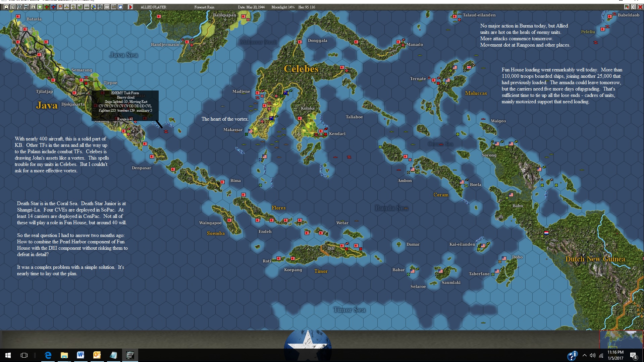Click the orange flag base list icon
The image size is (644, 362).
click(60, 7)
